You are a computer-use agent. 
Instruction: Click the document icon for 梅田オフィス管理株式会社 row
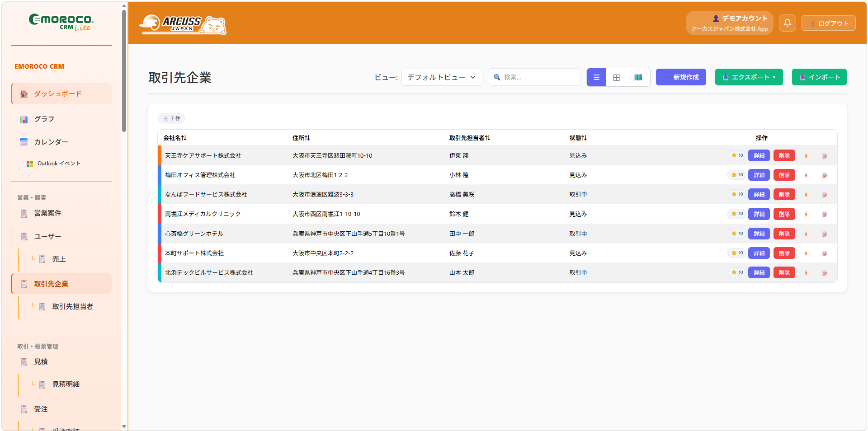[x=825, y=175]
